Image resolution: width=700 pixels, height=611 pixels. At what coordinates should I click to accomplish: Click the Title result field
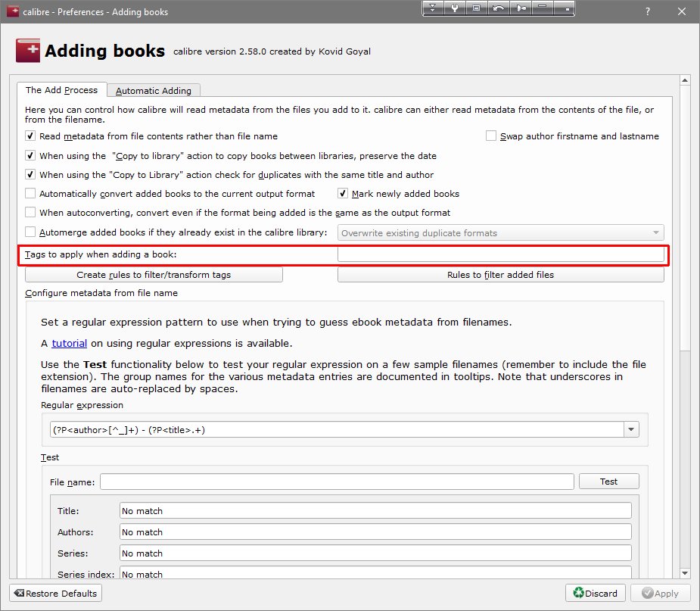click(x=375, y=510)
